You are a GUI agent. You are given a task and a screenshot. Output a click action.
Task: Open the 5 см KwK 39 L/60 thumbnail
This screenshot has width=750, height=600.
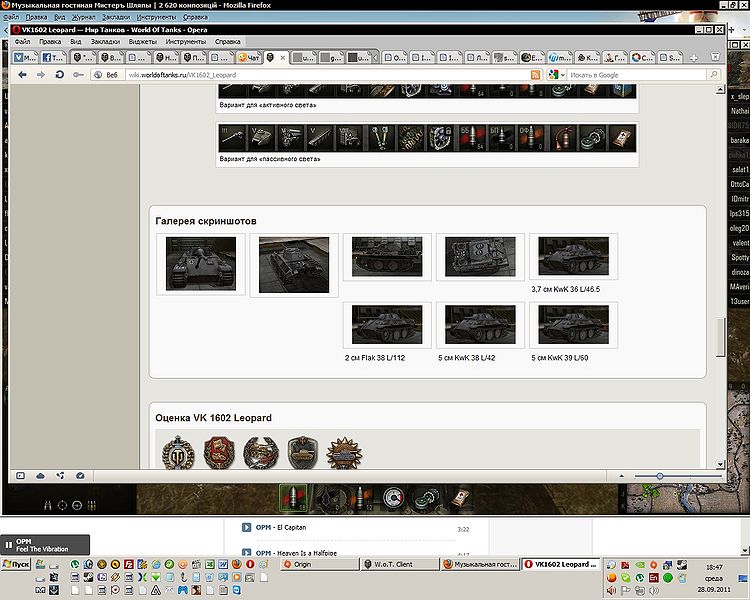574,324
